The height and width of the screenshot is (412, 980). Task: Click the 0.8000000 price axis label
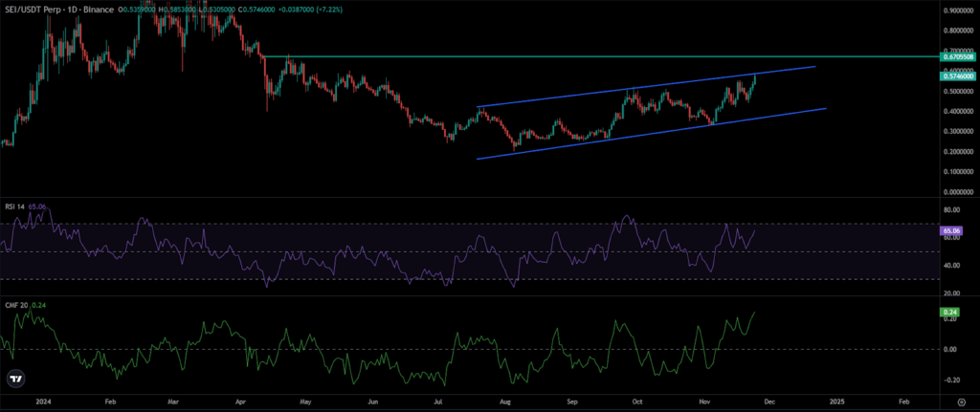point(957,30)
